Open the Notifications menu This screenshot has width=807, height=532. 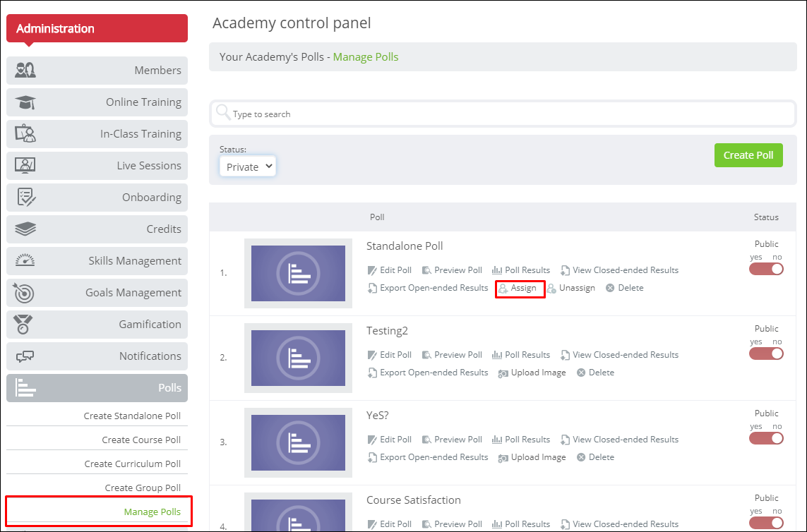(97, 356)
